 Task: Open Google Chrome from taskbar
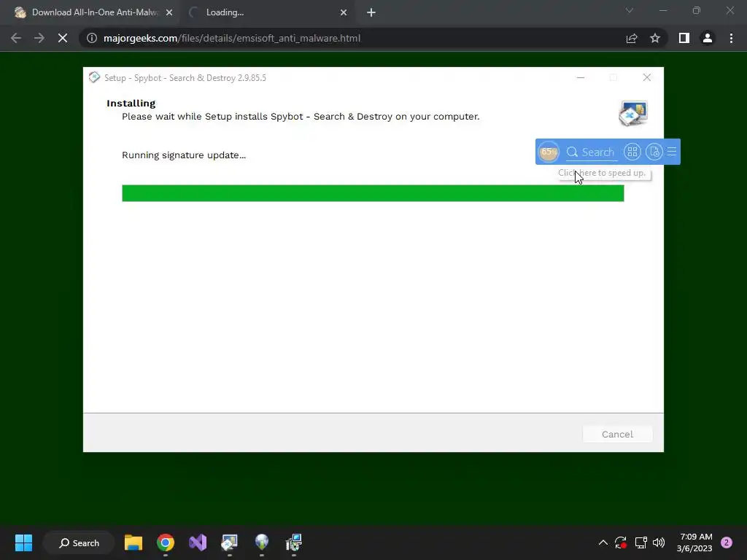(x=166, y=542)
